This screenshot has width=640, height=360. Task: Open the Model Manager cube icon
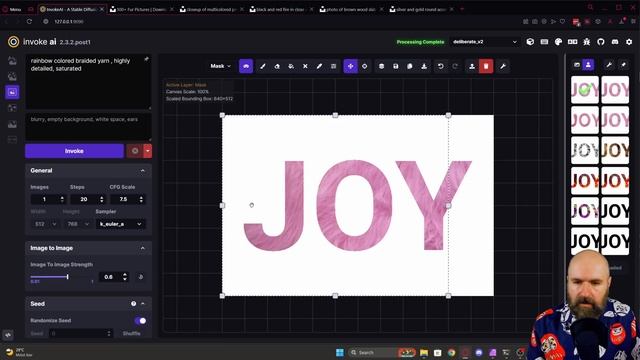(530, 42)
